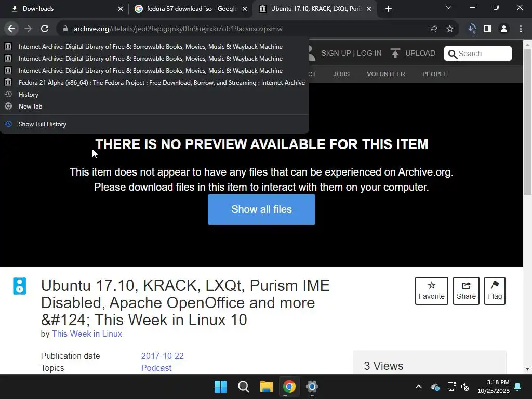Click the scrollbar down arrow

[x=528, y=369]
